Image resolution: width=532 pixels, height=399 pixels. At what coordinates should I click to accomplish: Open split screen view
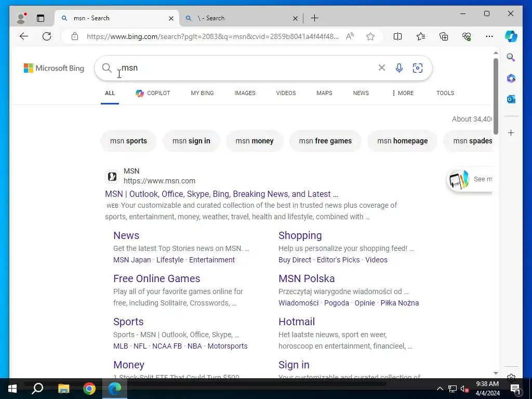(x=397, y=36)
